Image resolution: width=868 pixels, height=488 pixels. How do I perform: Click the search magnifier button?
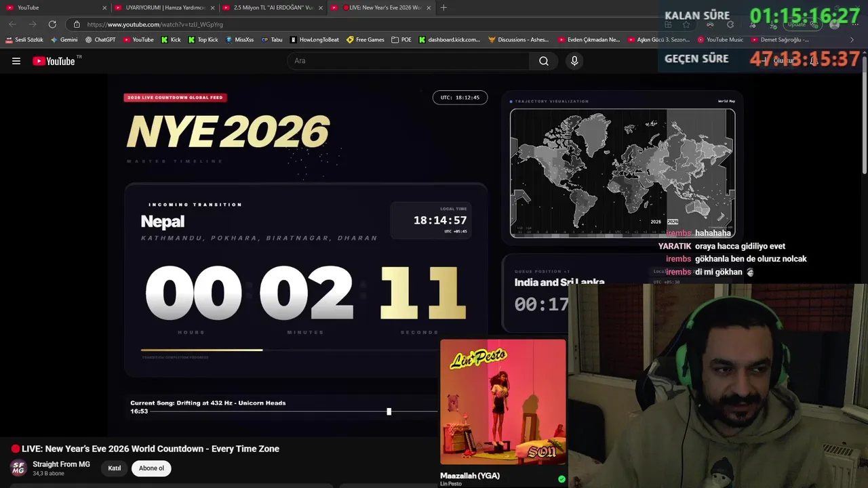point(544,61)
